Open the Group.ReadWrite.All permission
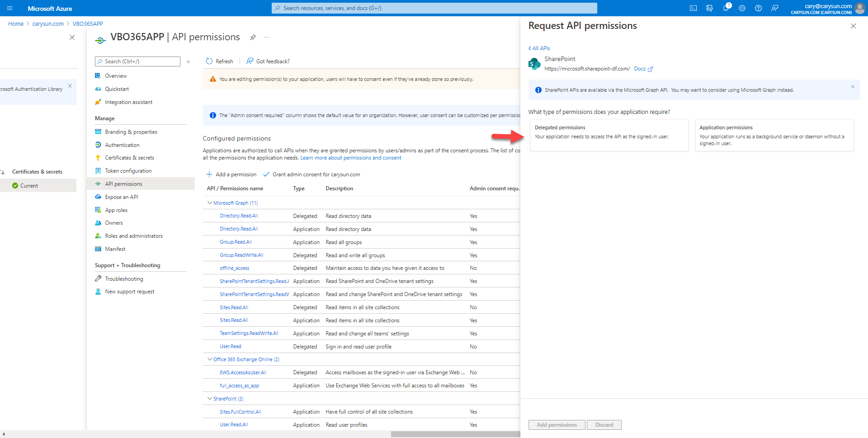The height and width of the screenshot is (438, 868). click(x=241, y=255)
